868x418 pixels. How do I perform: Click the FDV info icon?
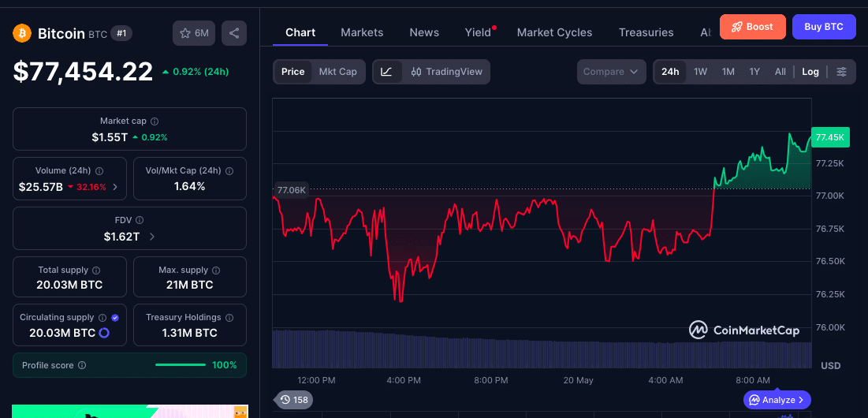click(x=140, y=220)
